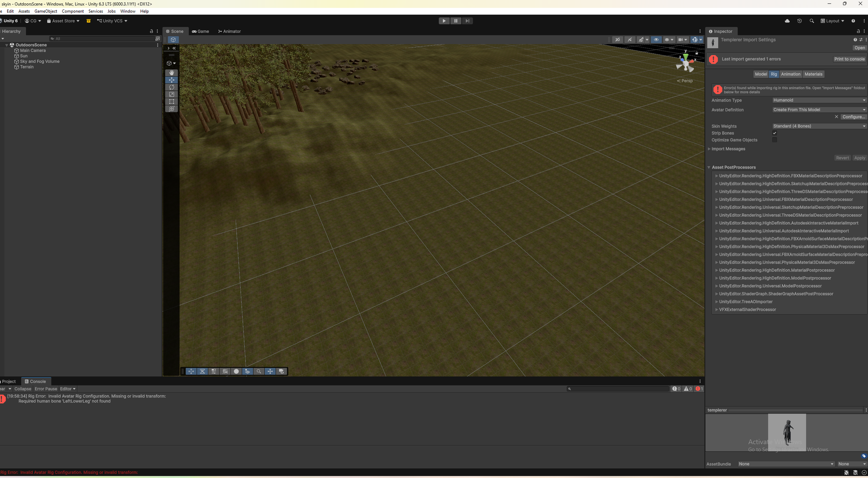
Task: Clear the Avatar Definition X icon
Action: pyautogui.click(x=836, y=117)
